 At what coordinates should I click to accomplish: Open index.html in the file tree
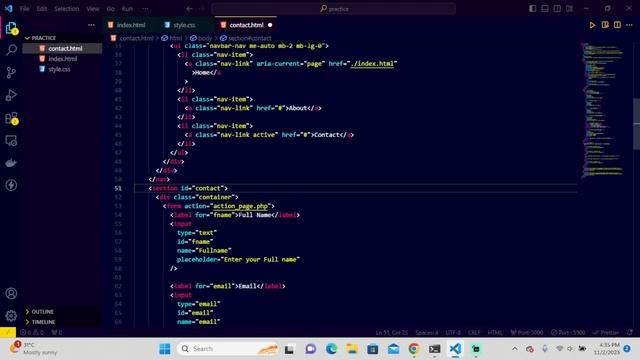(62, 59)
